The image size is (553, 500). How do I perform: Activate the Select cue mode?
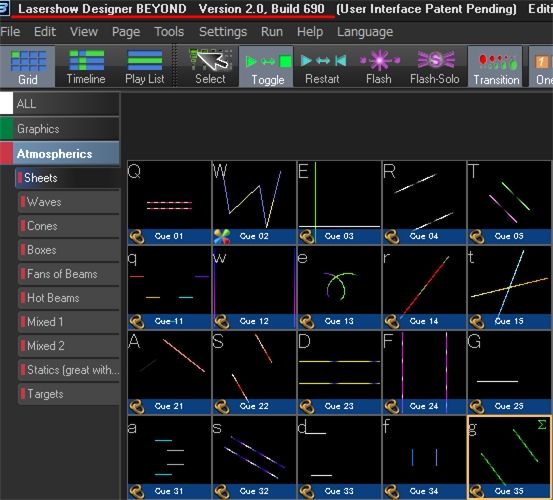[210, 67]
